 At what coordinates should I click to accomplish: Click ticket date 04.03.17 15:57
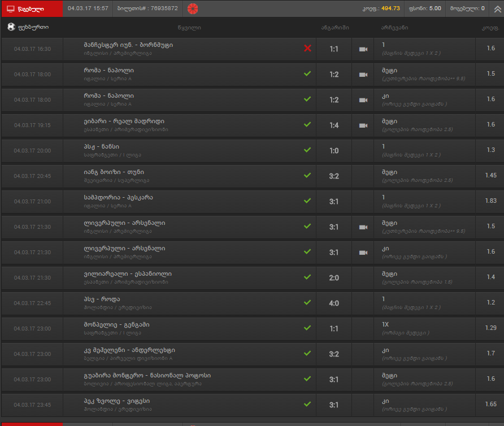(88, 8)
